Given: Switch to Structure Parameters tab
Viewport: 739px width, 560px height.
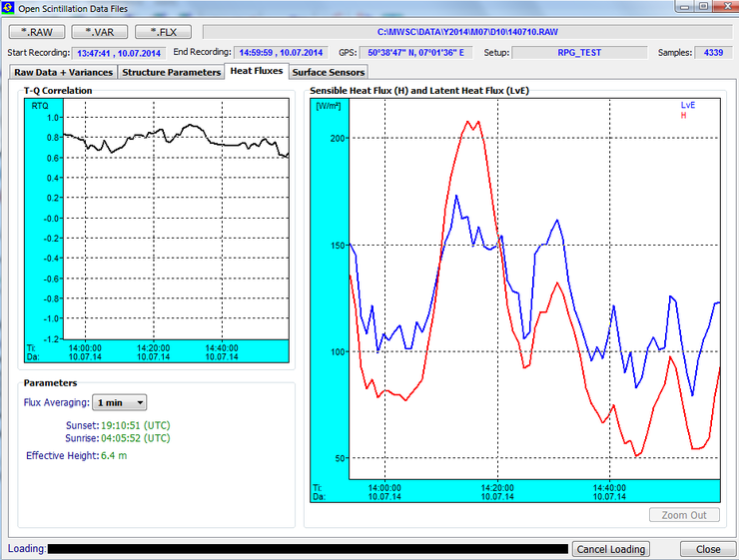Looking at the screenshot, I should [171, 73].
